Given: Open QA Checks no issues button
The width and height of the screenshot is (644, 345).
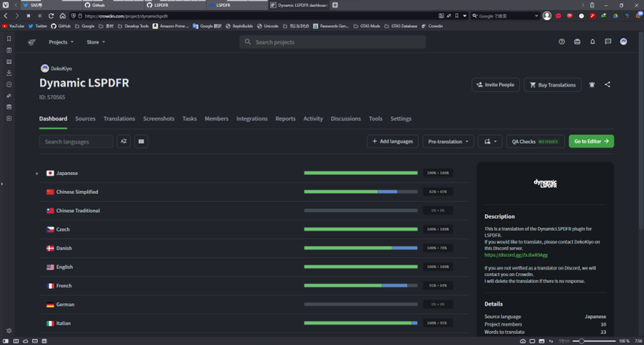Looking at the screenshot, I should pyautogui.click(x=535, y=141).
